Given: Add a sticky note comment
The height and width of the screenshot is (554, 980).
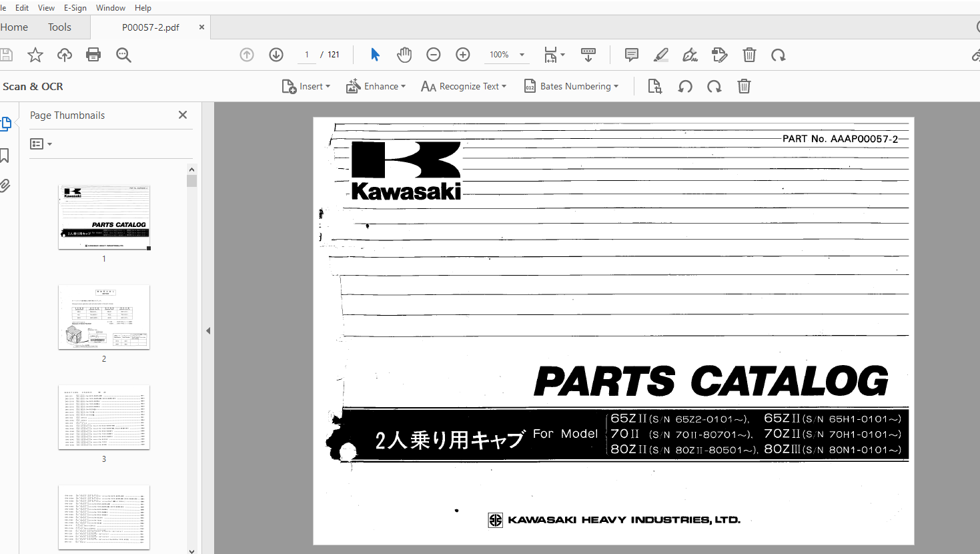Looking at the screenshot, I should click(x=632, y=55).
